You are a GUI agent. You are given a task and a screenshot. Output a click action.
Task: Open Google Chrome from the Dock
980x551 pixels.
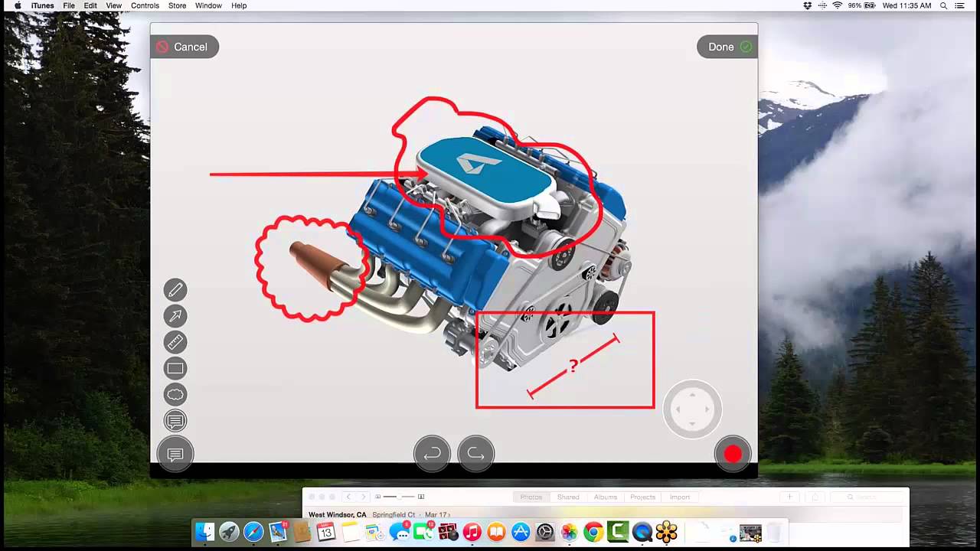click(x=593, y=532)
